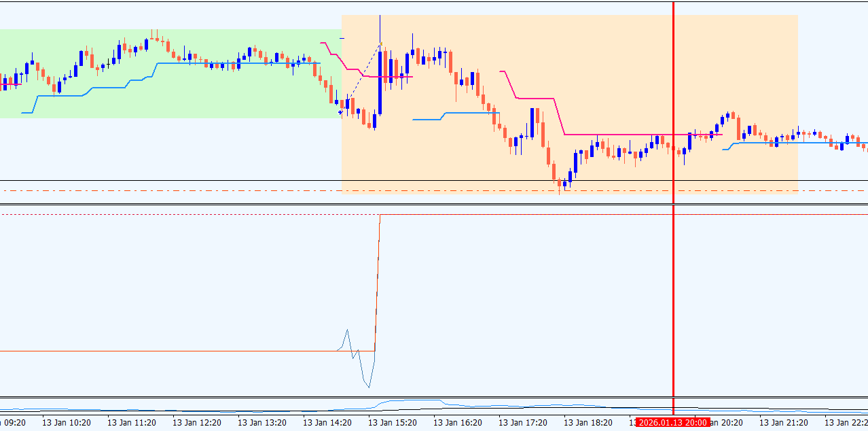
Task: Select the green shaded rectangle object
Action: [x=170, y=73]
